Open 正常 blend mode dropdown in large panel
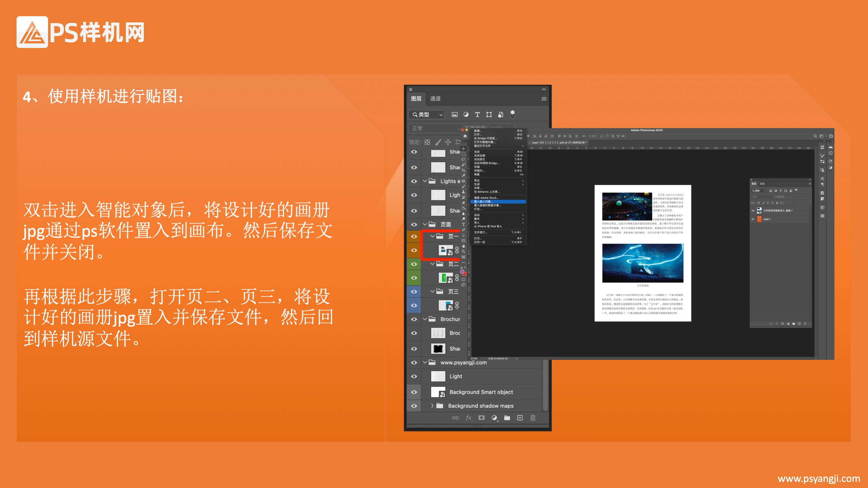The image size is (868, 488). point(435,128)
